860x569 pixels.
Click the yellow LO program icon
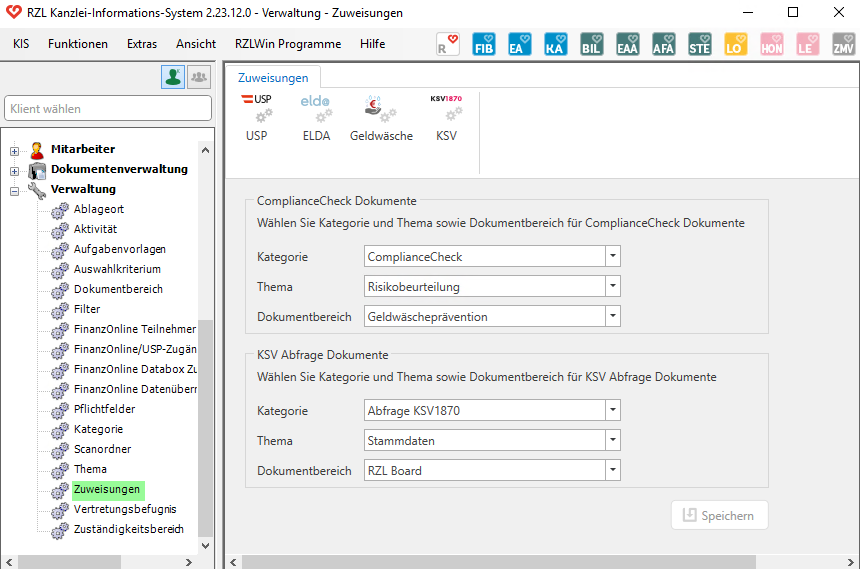[x=735, y=45]
